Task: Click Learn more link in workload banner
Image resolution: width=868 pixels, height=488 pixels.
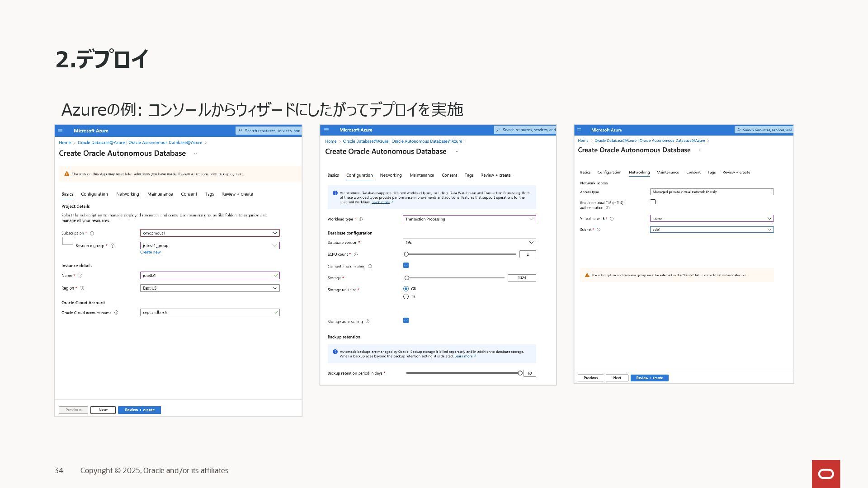Action: tap(381, 202)
